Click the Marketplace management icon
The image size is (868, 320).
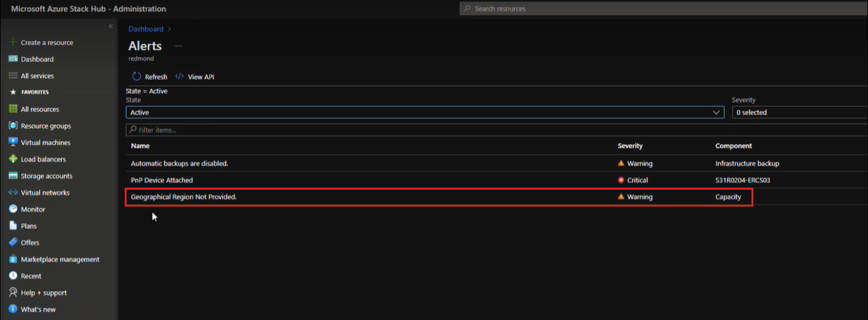point(13,259)
